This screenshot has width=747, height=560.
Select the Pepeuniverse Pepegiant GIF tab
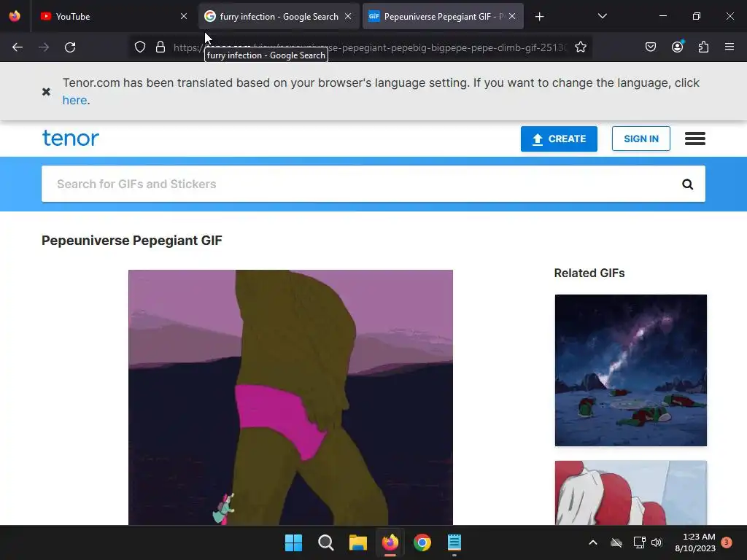click(x=443, y=16)
